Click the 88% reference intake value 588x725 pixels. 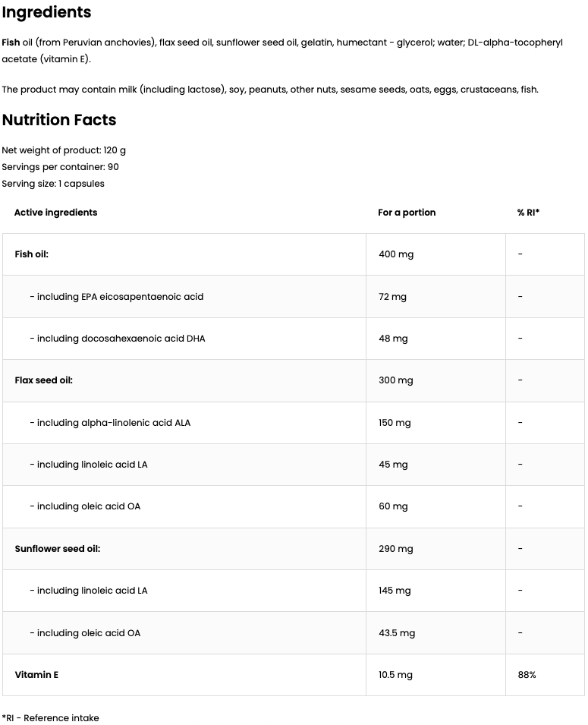pos(527,675)
